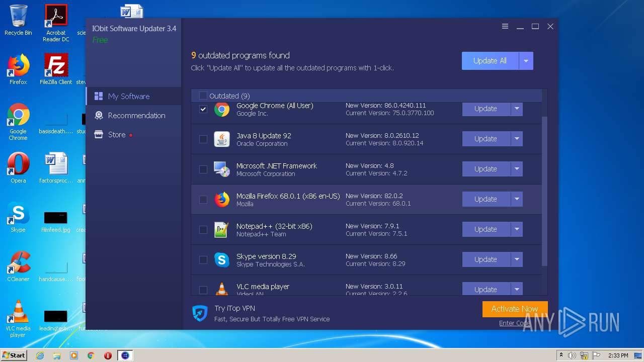Check the Notepad++ checkbox
Screen dimensions: 644x362
(x=203, y=230)
